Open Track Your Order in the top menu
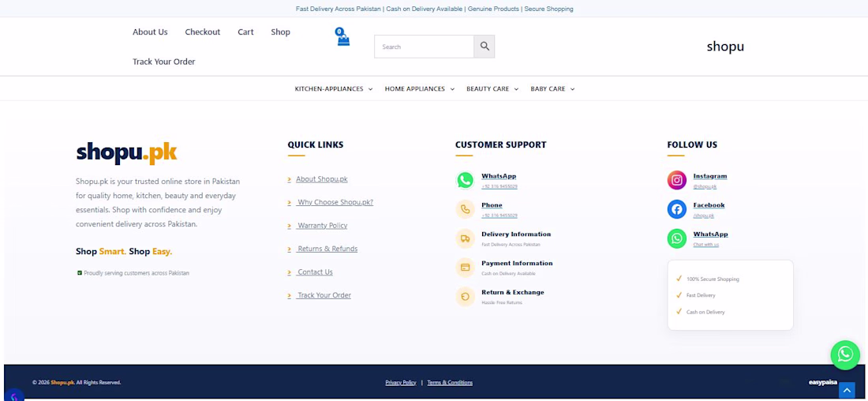This screenshot has width=868, height=401. [x=164, y=62]
